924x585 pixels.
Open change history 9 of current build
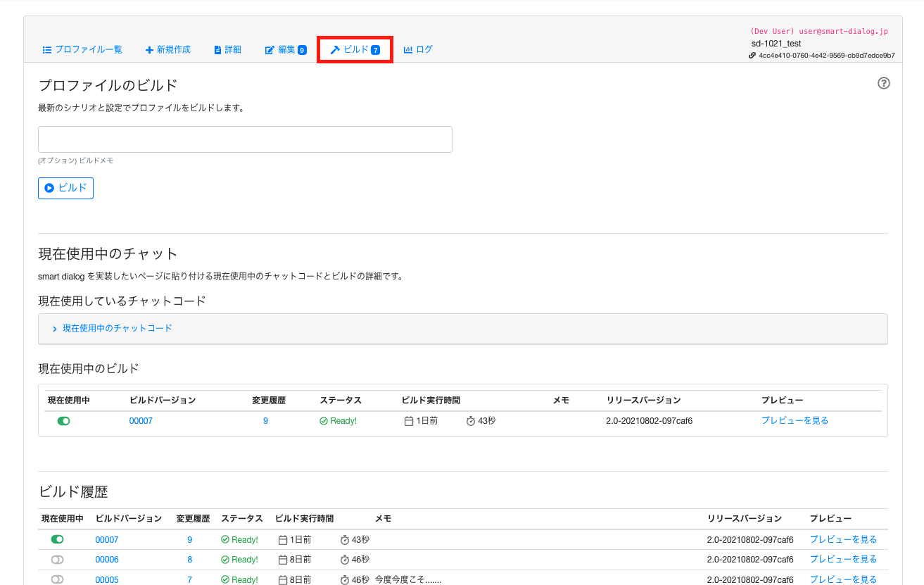(265, 421)
